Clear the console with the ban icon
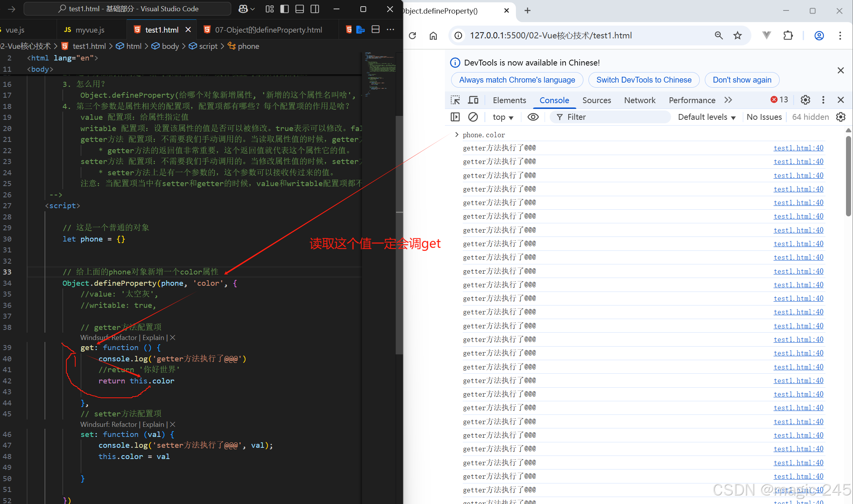This screenshot has width=853, height=504. (x=473, y=117)
